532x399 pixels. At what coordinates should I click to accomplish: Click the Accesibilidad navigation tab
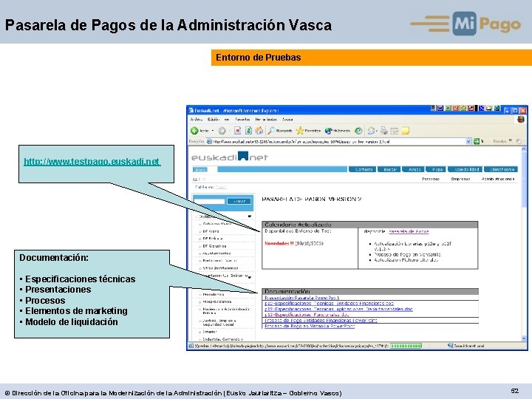(x=465, y=169)
